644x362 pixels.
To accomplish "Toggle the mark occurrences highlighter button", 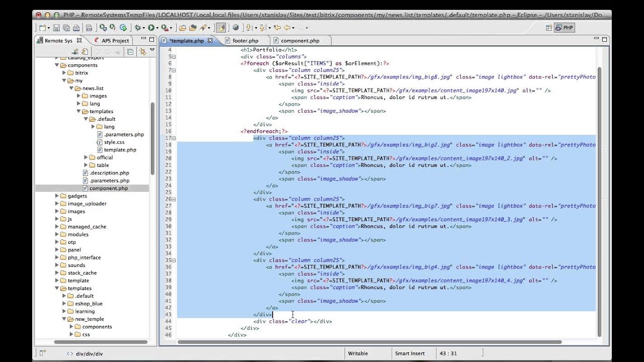I will [x=221, y=28].
